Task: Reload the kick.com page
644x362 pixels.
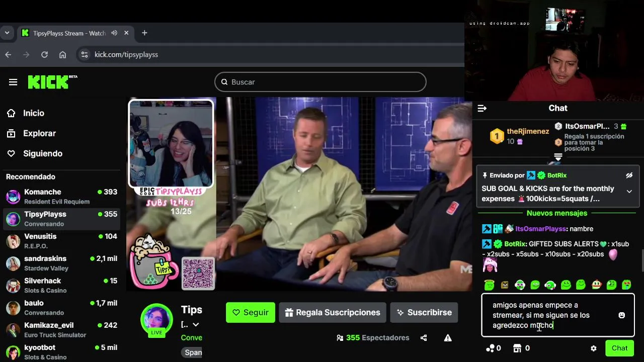Action: [x=44, y=54]
